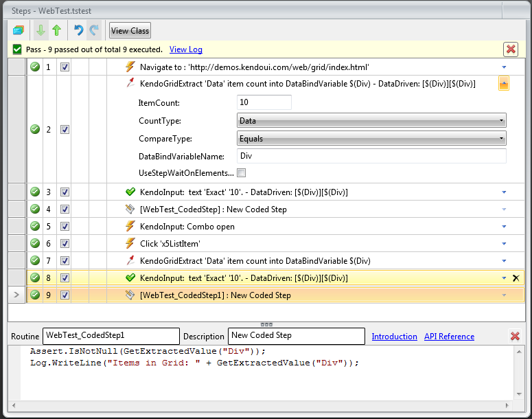Dismiss the pass results bar with red X

(511, 49)
